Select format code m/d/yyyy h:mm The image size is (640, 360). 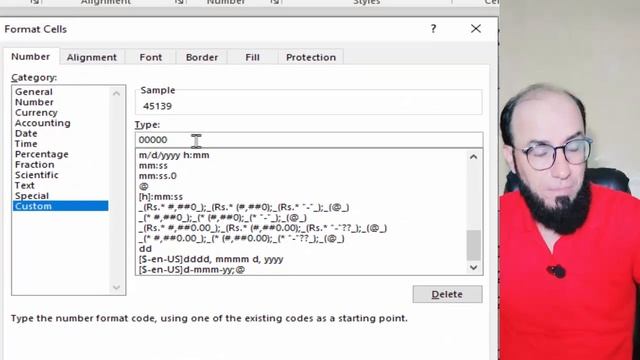point(174,155)
